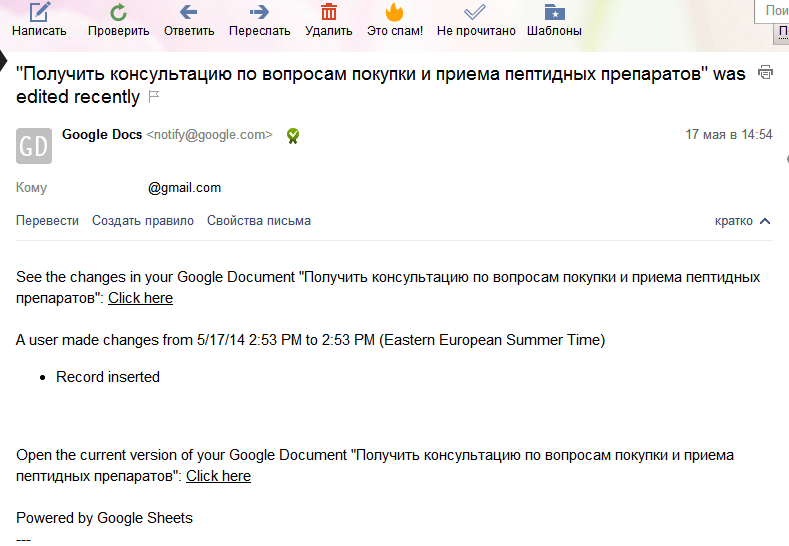Print the email using printer icon

(765, 72)
